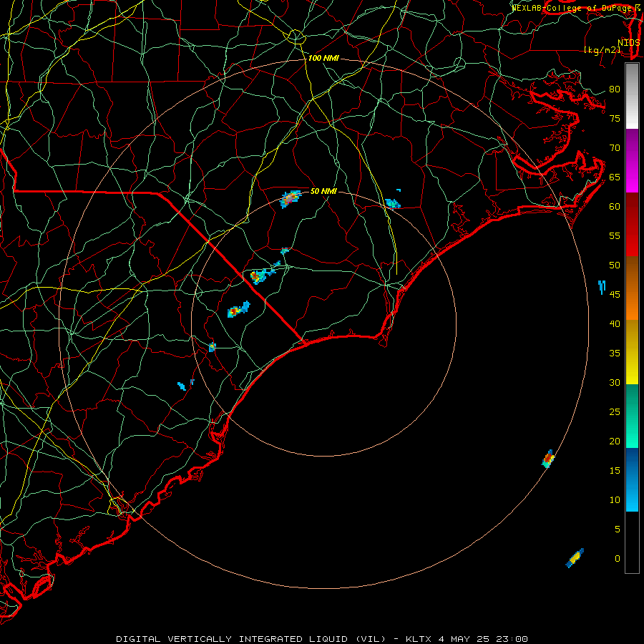
Task: Select the magenta-purple segment of the color scale
Action: pyautogui.click(x=632, y=160)
